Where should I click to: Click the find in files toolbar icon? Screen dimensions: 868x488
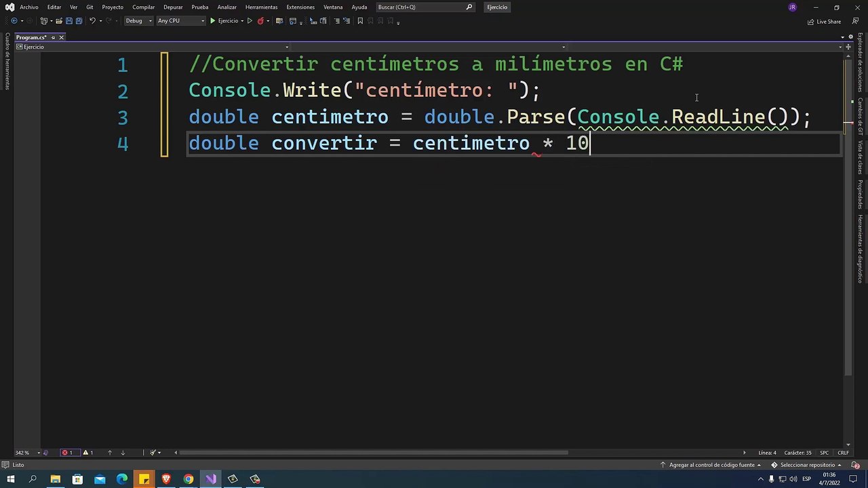(279, 21)
